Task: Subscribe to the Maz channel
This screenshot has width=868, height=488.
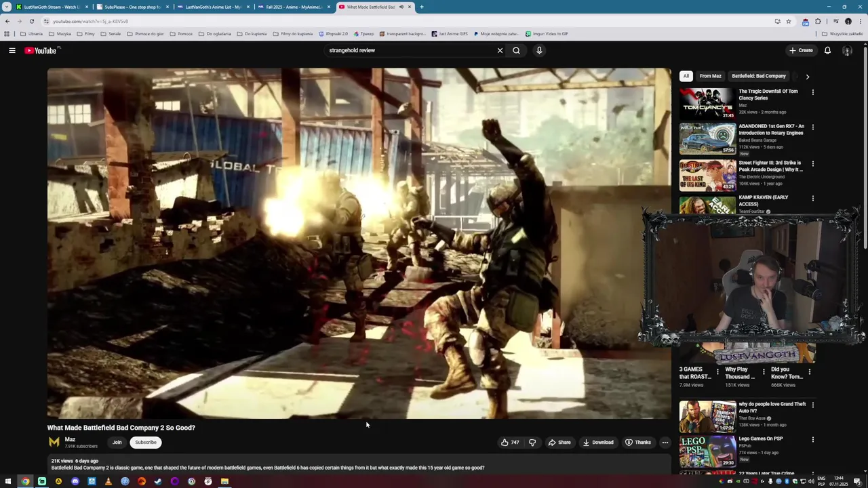Action: point(145,443)
